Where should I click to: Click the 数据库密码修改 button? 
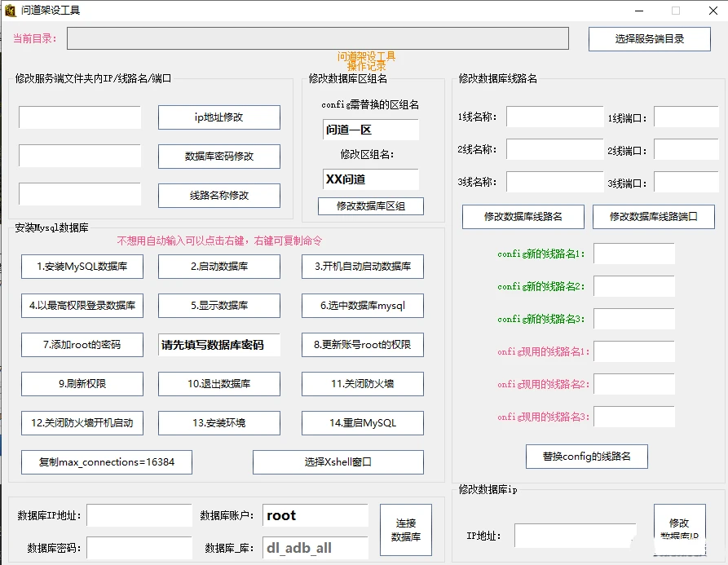click(x=218, y=157)
